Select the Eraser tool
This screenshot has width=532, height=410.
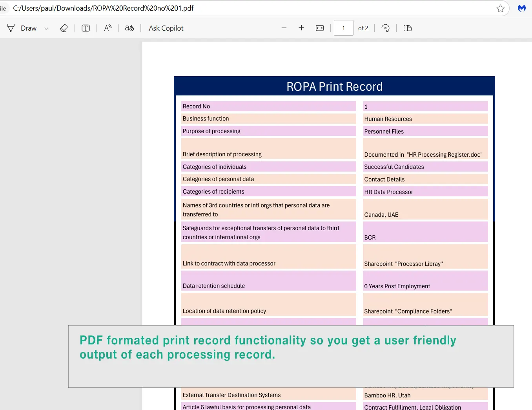(64, 28)
